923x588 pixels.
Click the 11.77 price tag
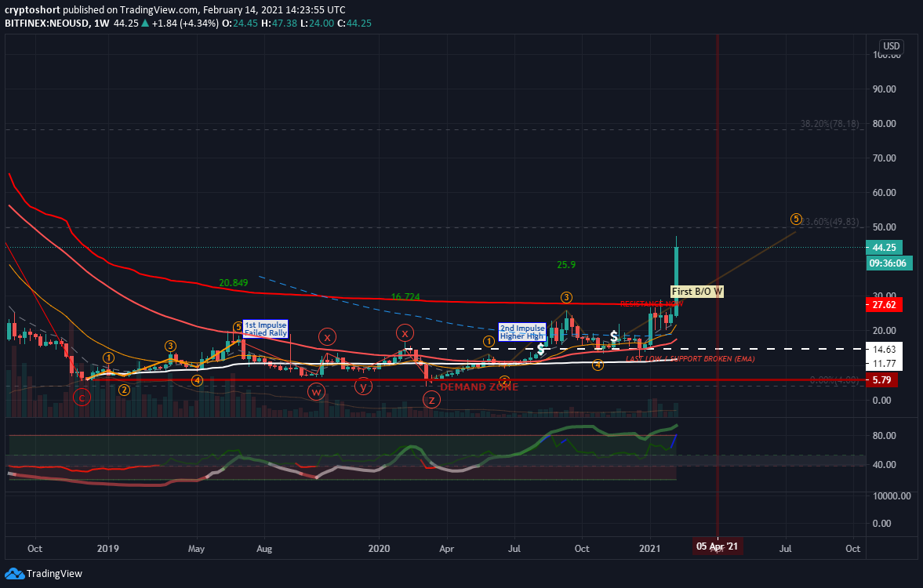884,364
